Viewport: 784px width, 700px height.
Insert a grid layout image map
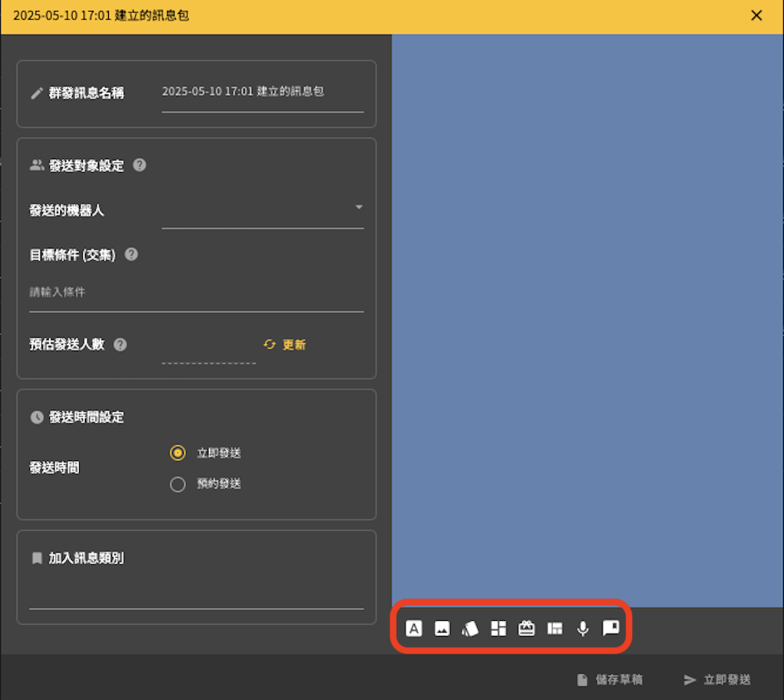tap(499, 628)
